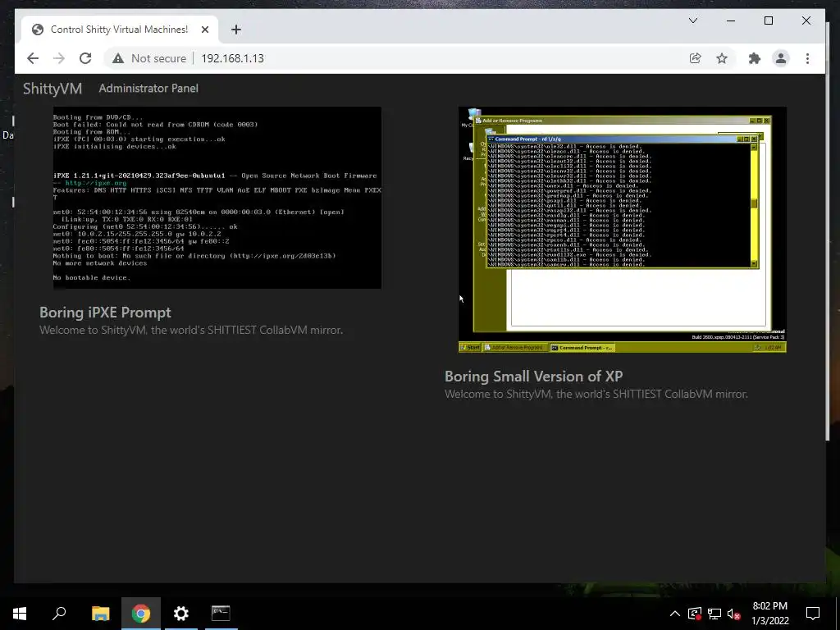Click the Boring iPXE Prompt title
This screenshot has width=840, height=630.
click(x=105, y=313)
